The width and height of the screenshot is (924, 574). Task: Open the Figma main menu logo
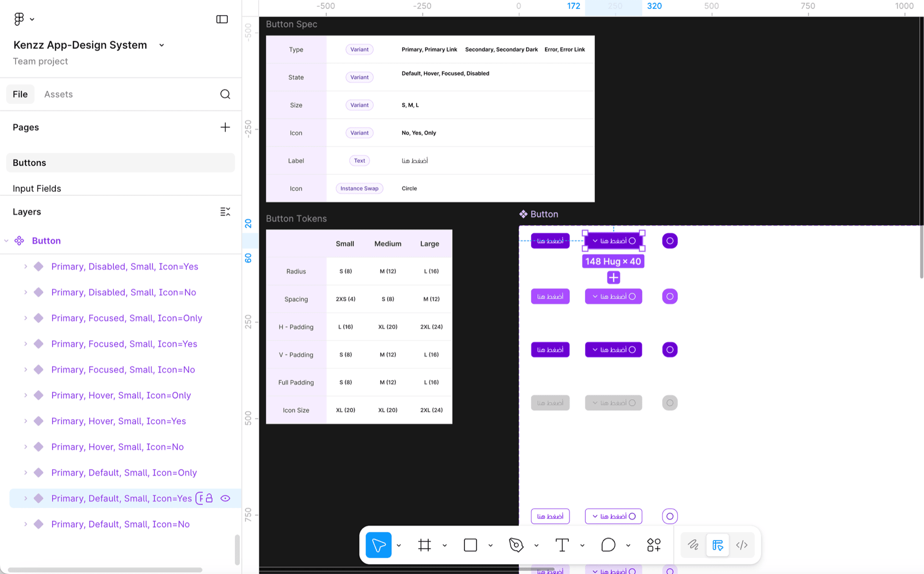(x=18, y=19)
